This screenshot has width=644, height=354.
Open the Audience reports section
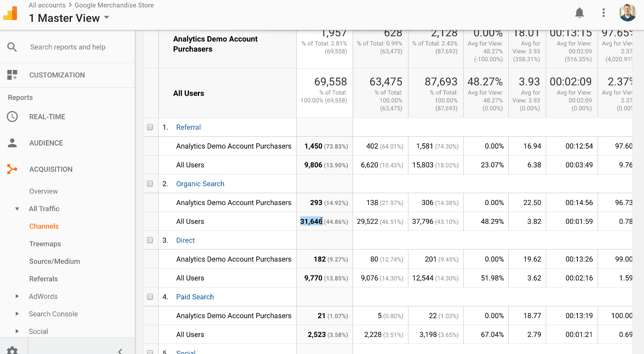46,143
